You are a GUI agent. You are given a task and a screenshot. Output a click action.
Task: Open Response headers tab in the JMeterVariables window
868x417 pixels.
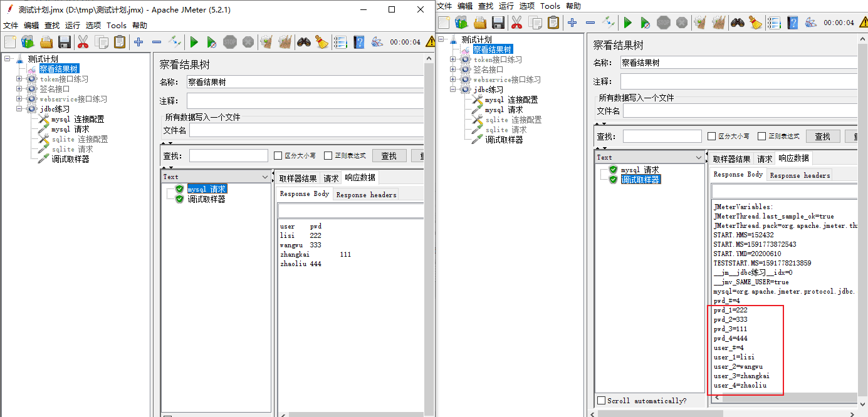(800, 175)
